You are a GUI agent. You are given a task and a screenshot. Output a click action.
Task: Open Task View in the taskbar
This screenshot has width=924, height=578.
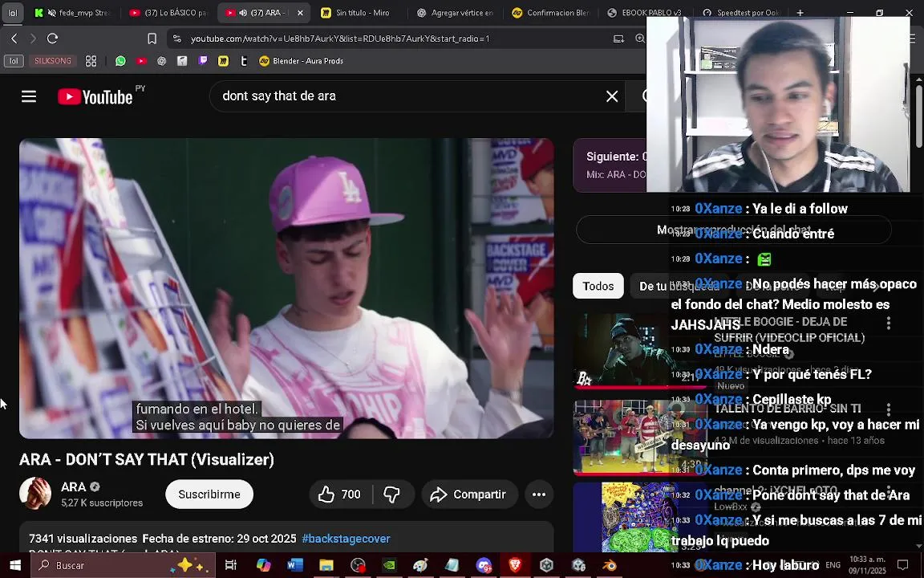[231, 565]
